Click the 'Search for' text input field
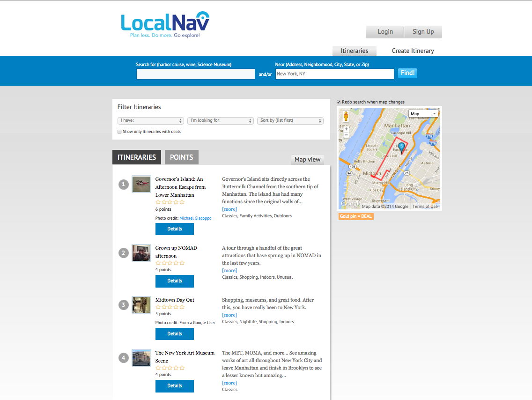Viewport: 532px width, 400px height. 196,74
